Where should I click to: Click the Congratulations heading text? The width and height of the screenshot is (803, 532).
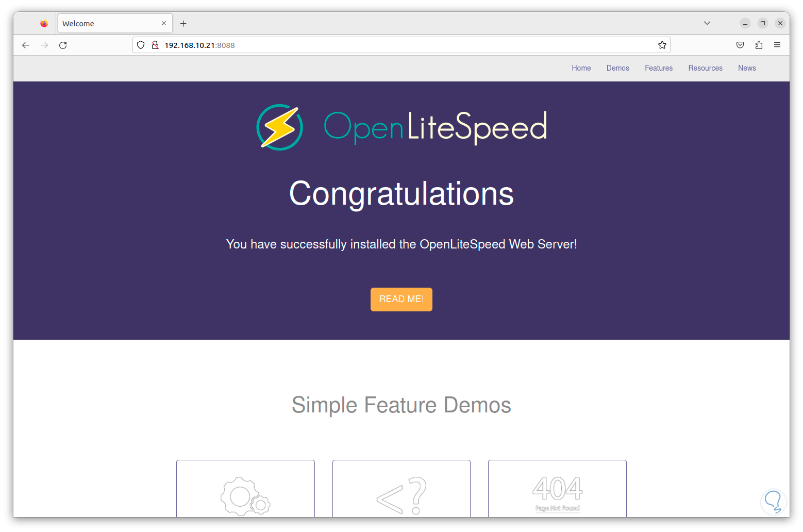[x=402, y=194]
